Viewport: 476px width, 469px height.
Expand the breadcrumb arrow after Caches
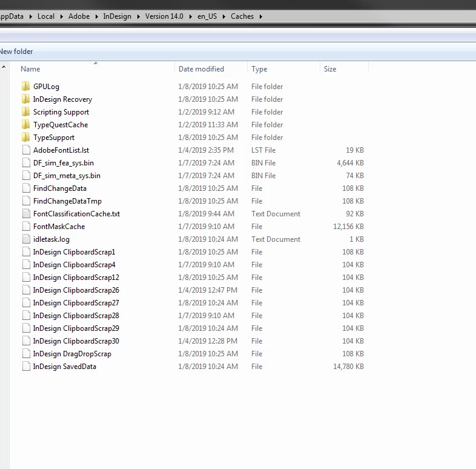point(260,16)
